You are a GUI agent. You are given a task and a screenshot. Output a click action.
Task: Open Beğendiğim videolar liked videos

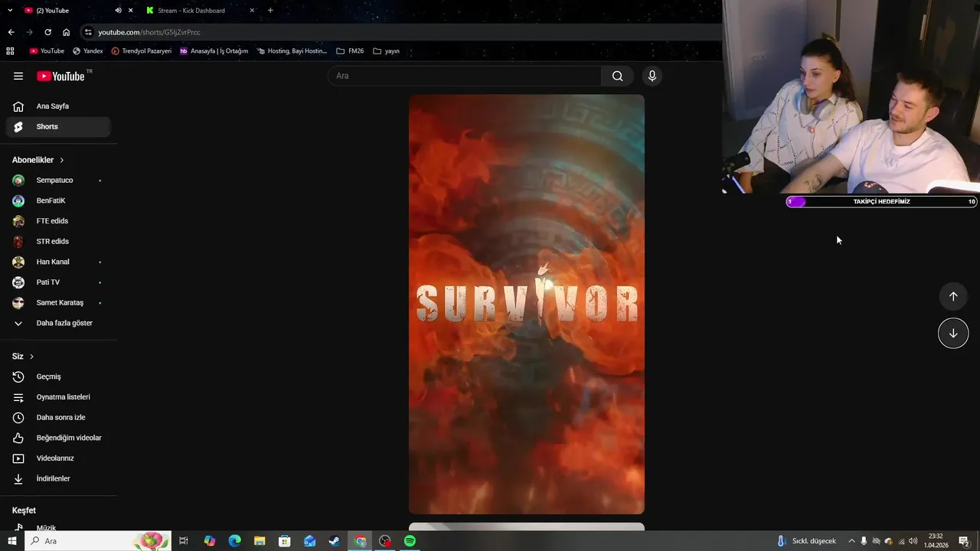(x=58, y=438)
